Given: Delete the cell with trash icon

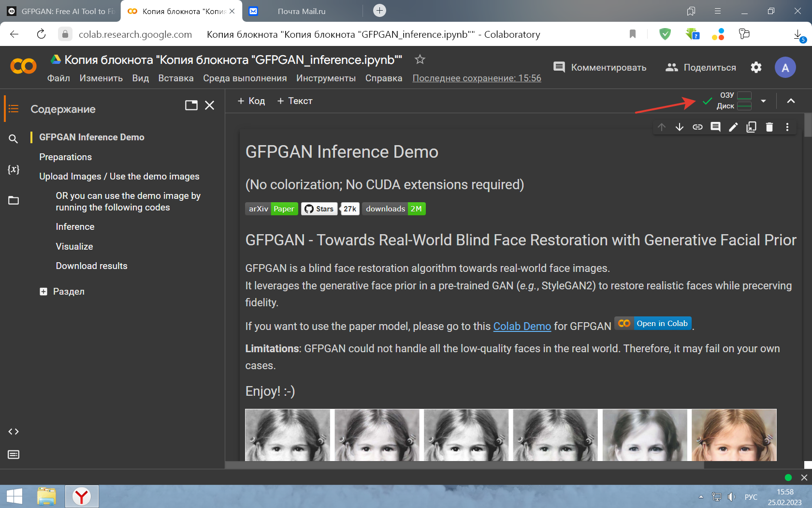Looking at the screenshot, I should click(x=769, y=127).
